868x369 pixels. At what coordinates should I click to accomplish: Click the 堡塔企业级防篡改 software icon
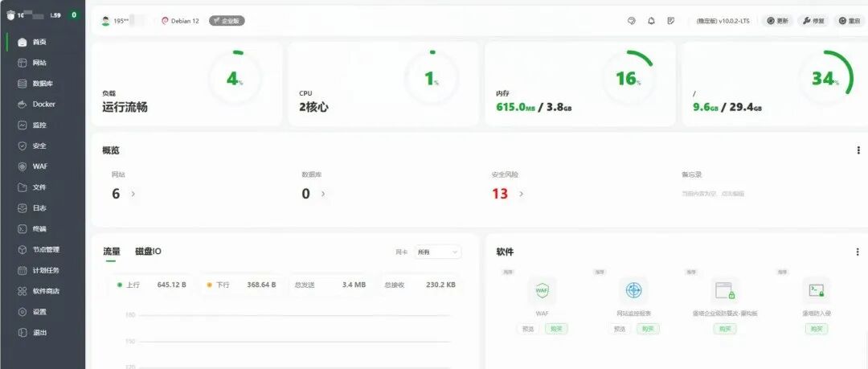(725, 290)
